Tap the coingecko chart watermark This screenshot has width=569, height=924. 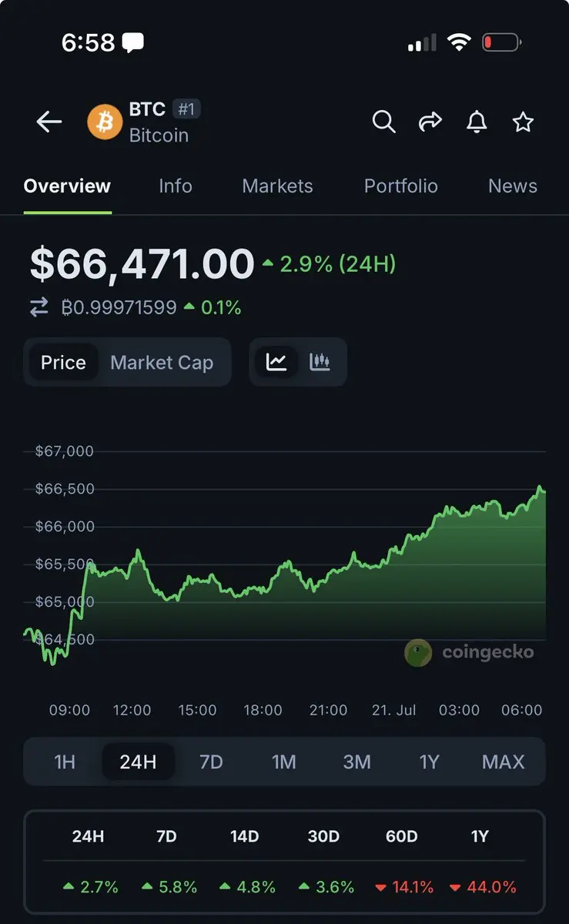point(469,653)
